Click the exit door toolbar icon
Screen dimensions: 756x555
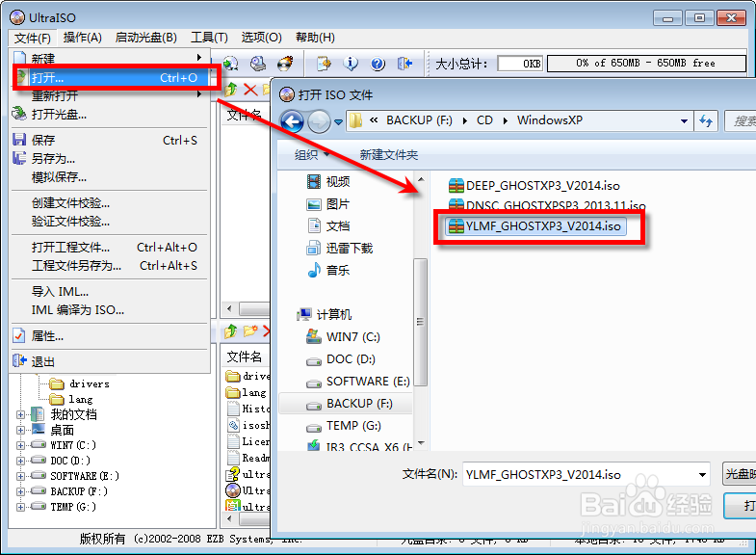404,64
